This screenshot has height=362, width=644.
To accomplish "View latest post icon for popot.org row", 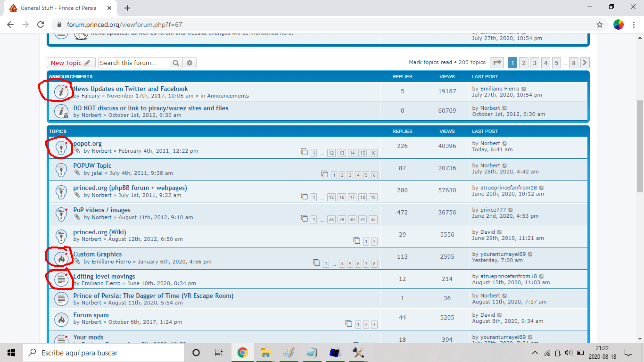I will (x=504, y=143).
